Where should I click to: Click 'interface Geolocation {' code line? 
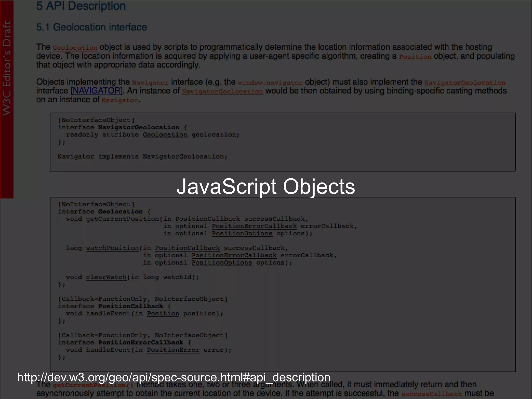104,212
